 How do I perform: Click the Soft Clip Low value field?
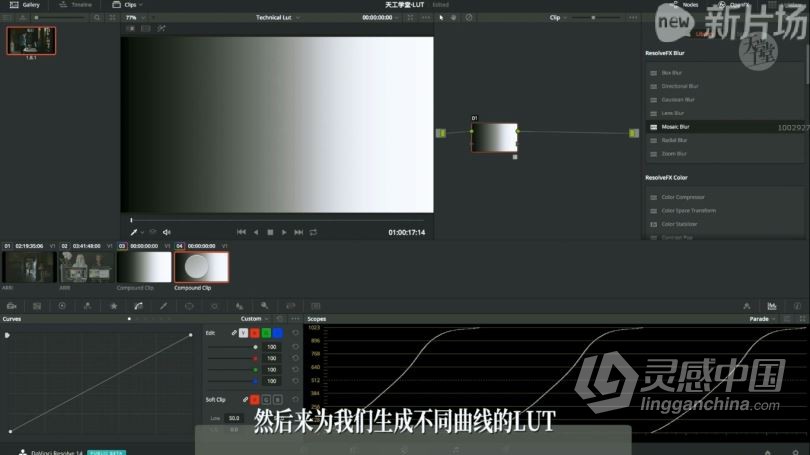(233, 418)
